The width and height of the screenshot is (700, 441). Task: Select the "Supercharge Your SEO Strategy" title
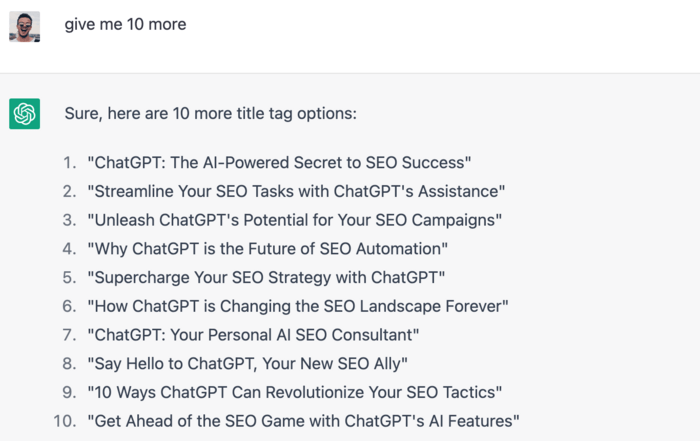click(x=266, y=277)
